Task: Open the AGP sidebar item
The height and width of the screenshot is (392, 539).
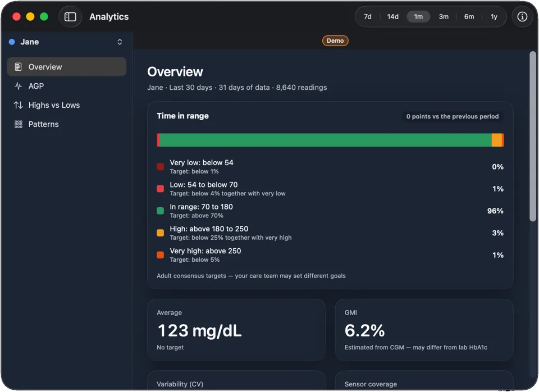Action: [x=67, y=86]
